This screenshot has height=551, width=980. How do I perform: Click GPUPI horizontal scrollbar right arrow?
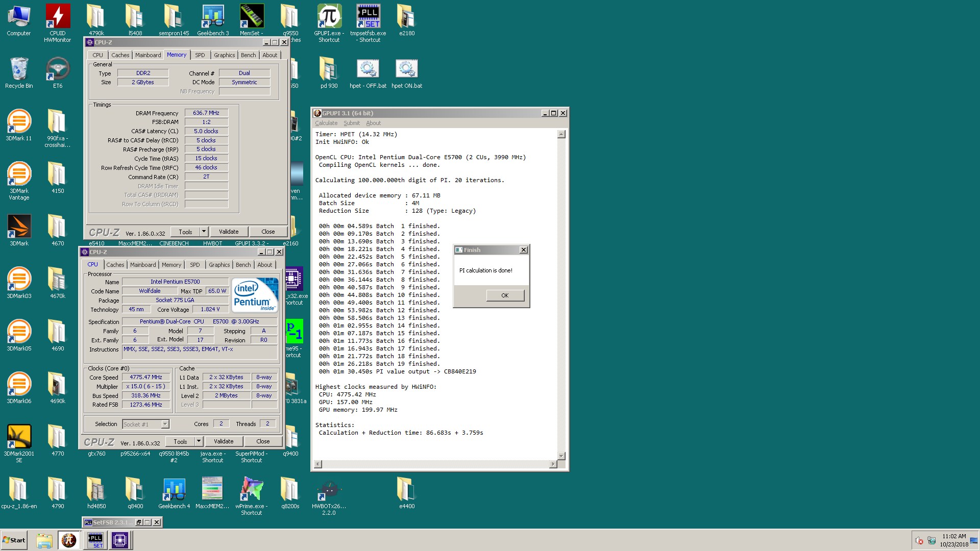click(553, 464)
